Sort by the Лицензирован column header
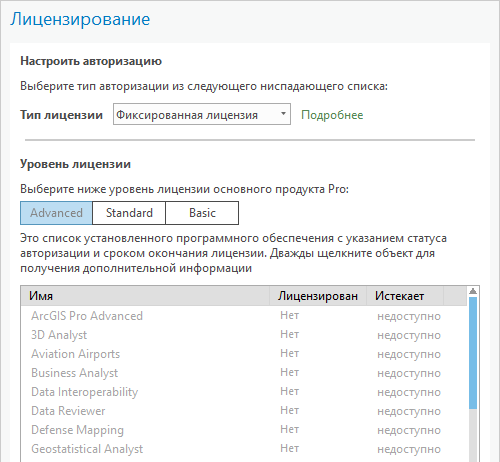This screenshot has width=500, height=462. (318, 296)
